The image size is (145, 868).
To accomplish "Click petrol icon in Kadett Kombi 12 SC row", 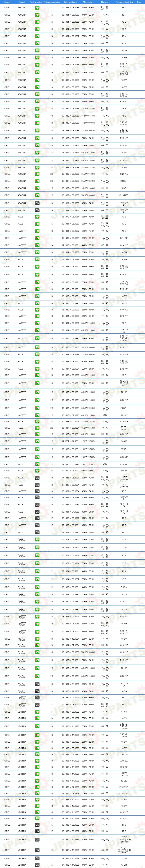I will pyautogui.click(x=37, y=547).
